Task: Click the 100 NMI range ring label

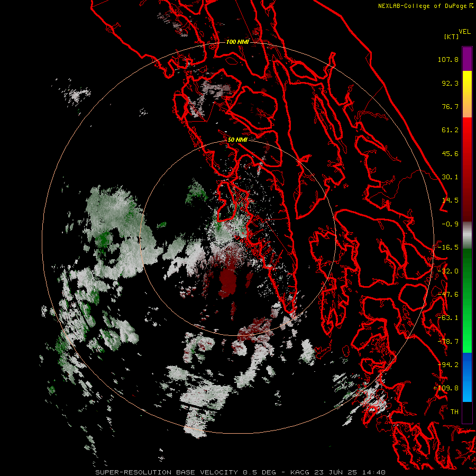Action: click(x=237, y=42)
